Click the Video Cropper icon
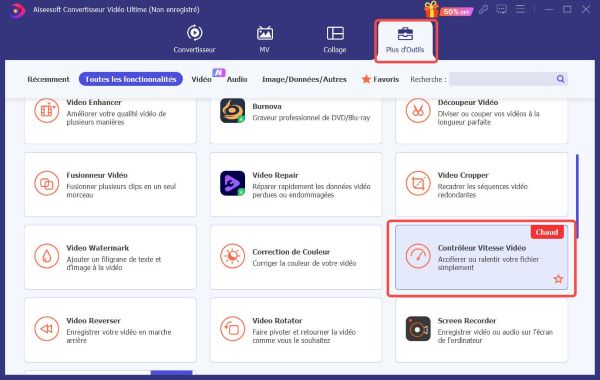Viewport: 600px width, 380px height. pyautogui.click(x=418, y=183)
